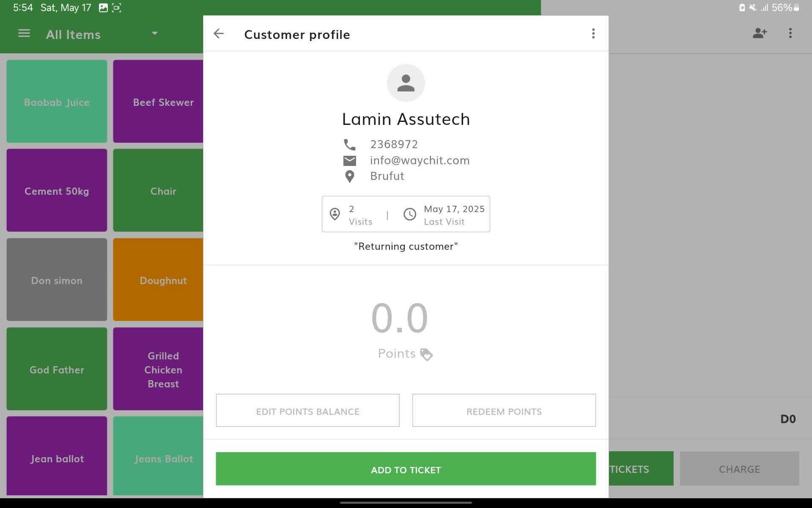
Task: Open the hamburger navigation menu
Action: pyautogui.click(x=24, y=33)
